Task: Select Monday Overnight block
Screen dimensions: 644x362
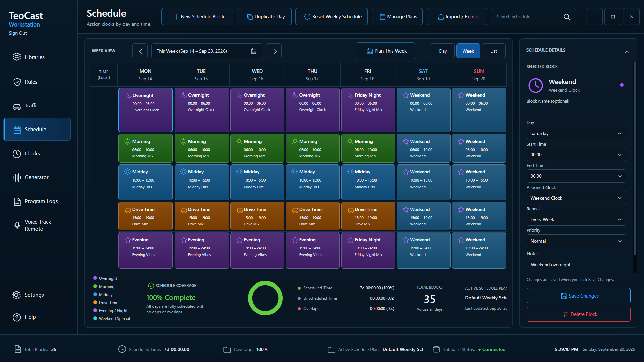Action: pos(146,110)
